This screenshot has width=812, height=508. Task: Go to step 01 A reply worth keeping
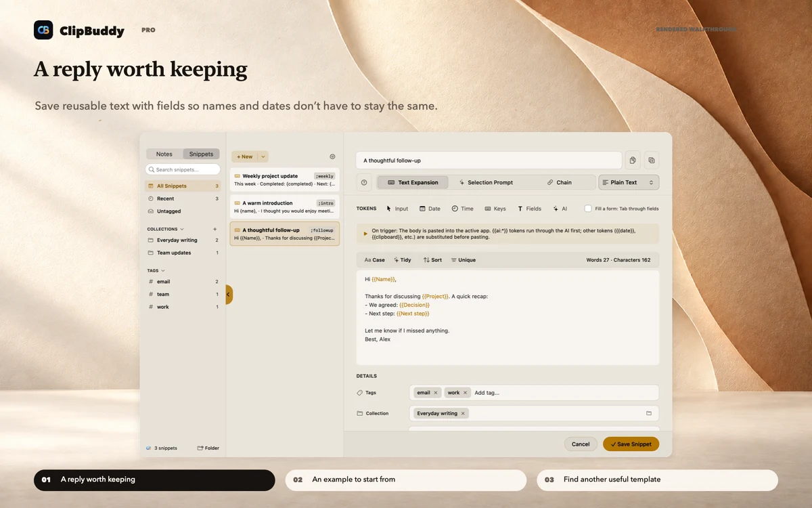(x=154, y=480)
